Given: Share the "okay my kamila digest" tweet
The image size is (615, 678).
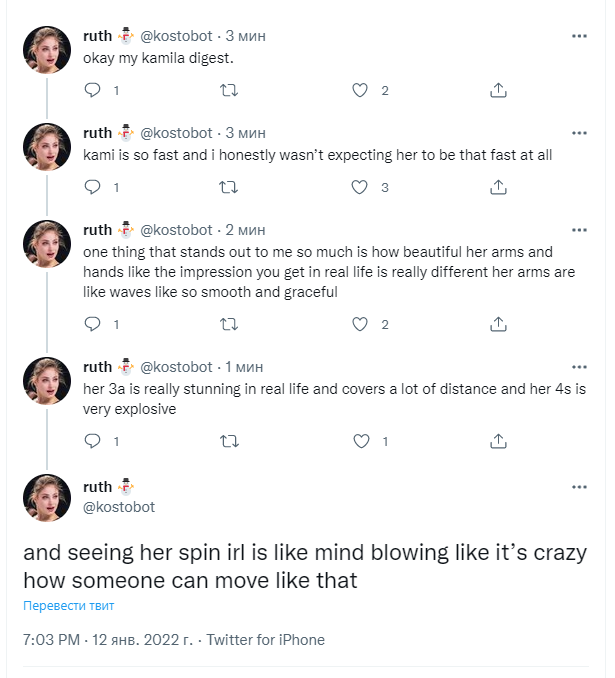Looking at the screenshot, I should pos(497,90).
